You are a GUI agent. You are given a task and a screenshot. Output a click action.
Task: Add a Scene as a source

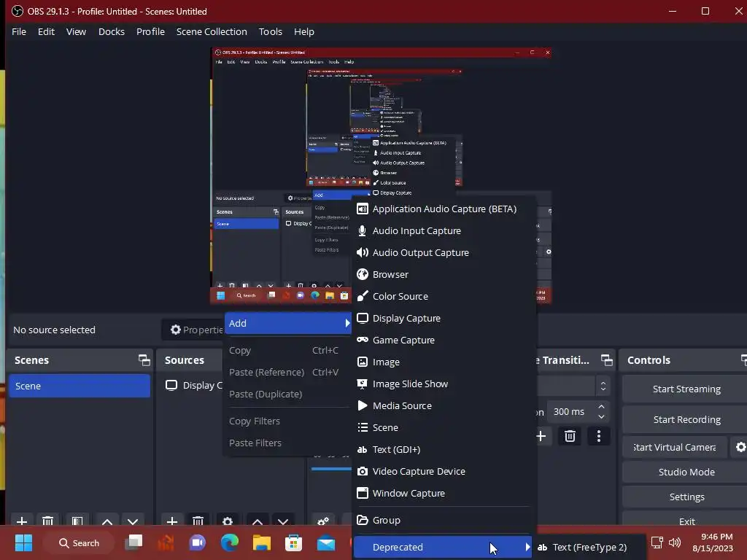click(x=441, y=428)
